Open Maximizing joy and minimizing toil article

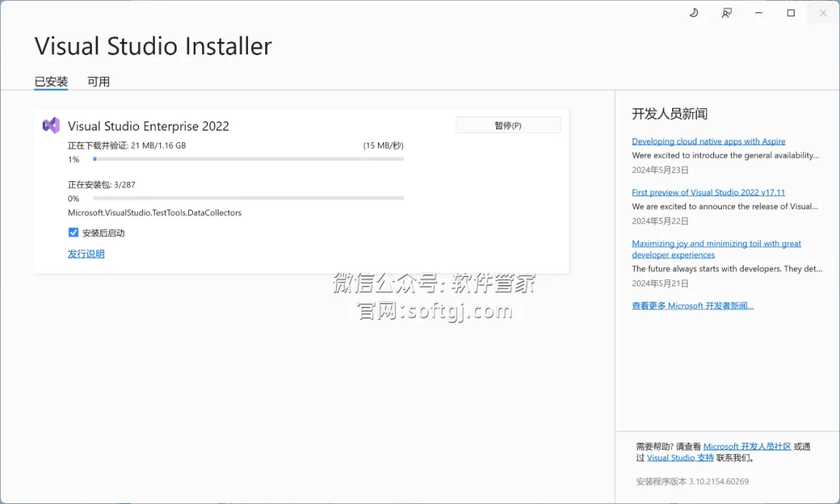(716, 249)
